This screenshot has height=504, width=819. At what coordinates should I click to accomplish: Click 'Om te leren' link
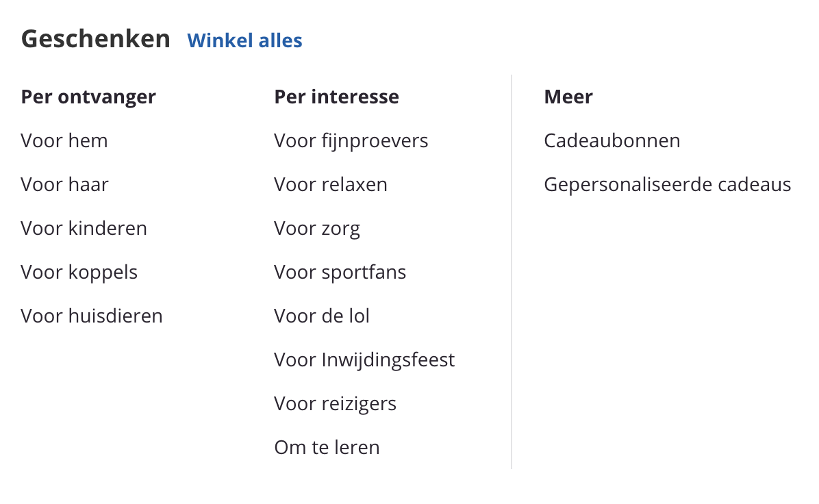click(x=327, y=448)
